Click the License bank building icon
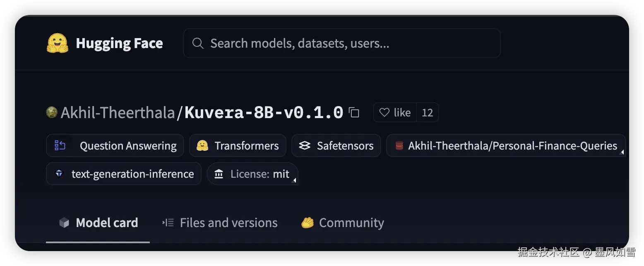This screenshot has height=266, width=644. 219,174
